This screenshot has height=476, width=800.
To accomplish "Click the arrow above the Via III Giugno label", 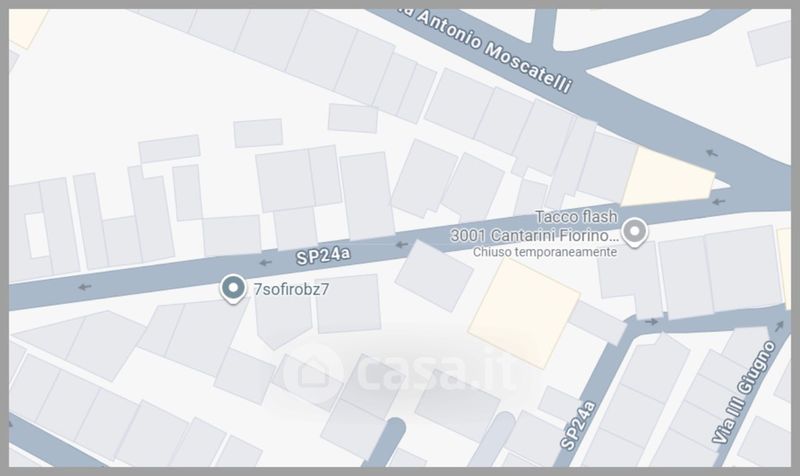I will (780, 326).
